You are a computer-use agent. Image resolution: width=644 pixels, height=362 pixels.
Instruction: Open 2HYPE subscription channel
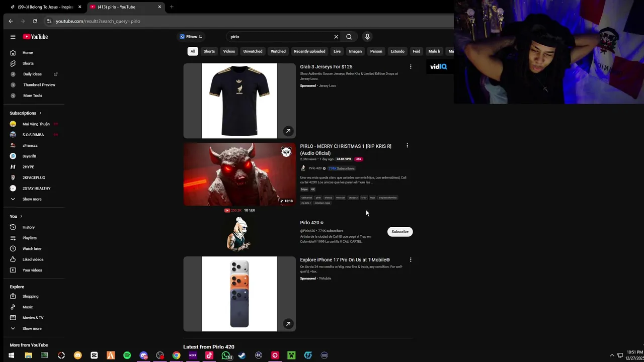[28, 167]
